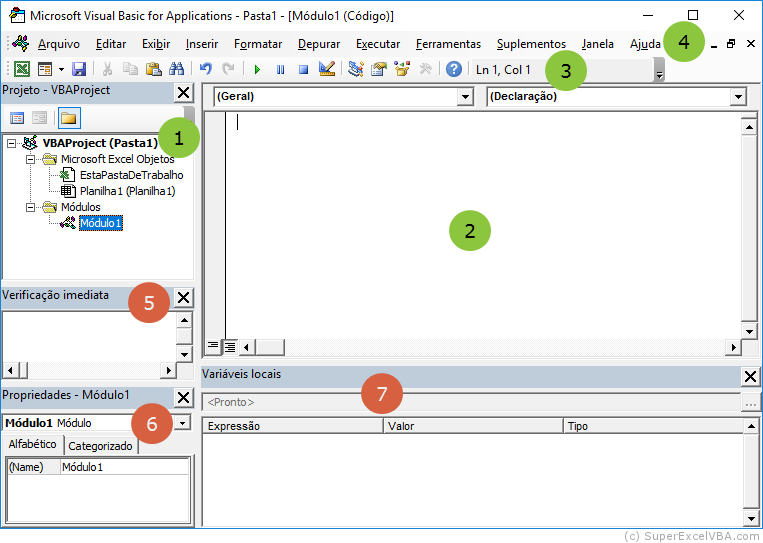This screenshot has height=543, width=763.
Task: Click the Save icon in toolbar
Action: point(79,69)
